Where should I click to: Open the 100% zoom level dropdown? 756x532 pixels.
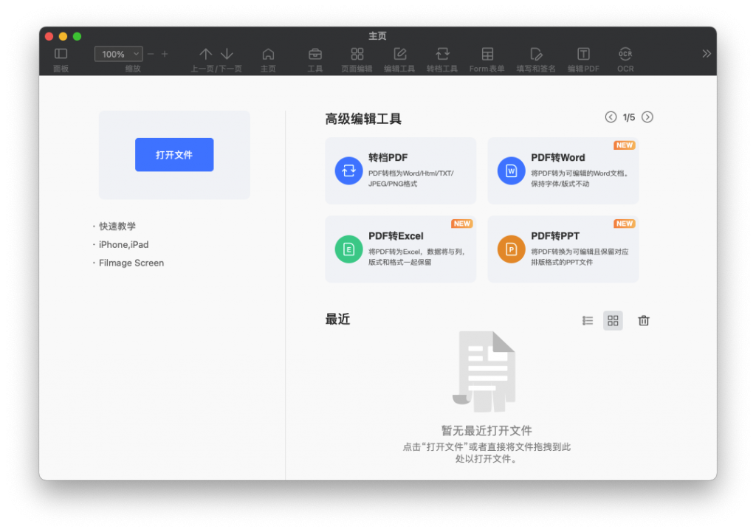[119, 54]
